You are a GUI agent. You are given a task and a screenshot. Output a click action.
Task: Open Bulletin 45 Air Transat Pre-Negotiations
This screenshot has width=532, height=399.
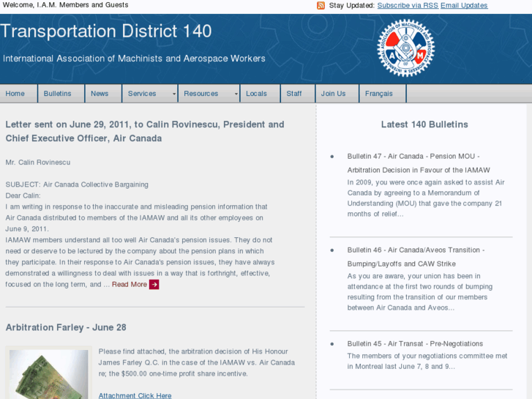415,343
